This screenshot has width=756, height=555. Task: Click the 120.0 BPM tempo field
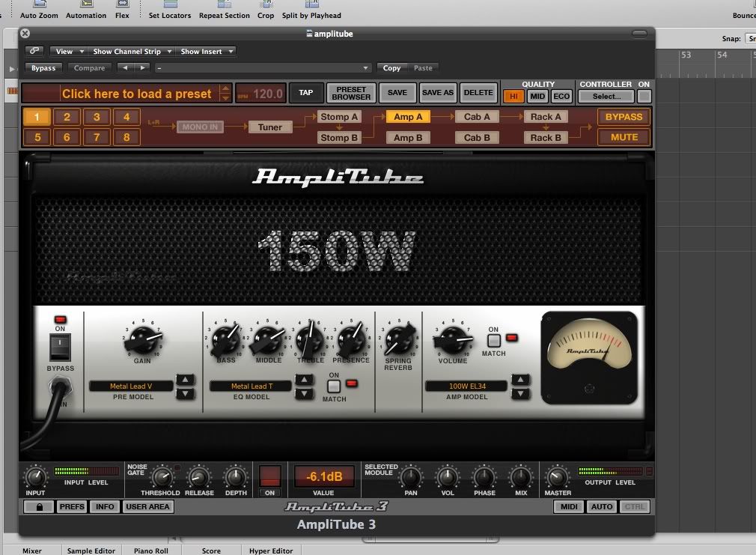[x=260, y=93]
